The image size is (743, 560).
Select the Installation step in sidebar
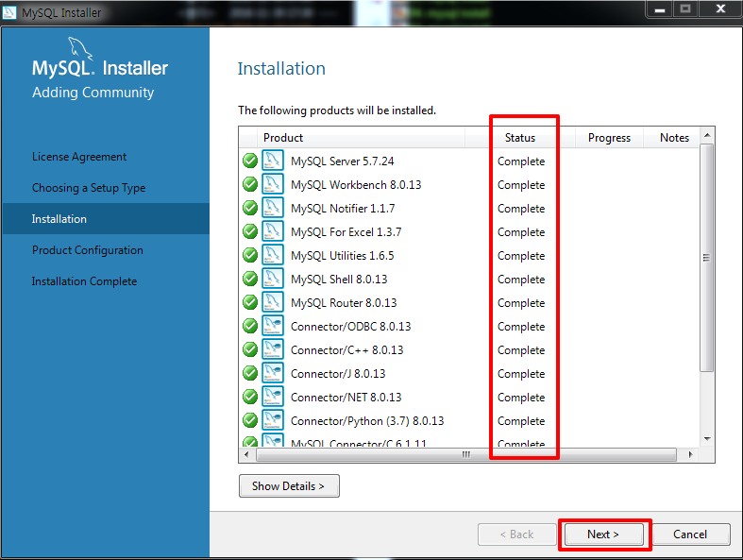(106, 219)
